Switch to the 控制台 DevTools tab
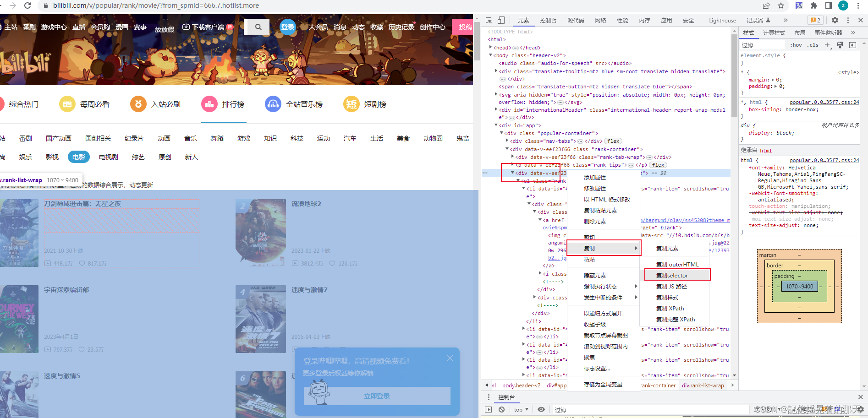 (x=548, y=20)
